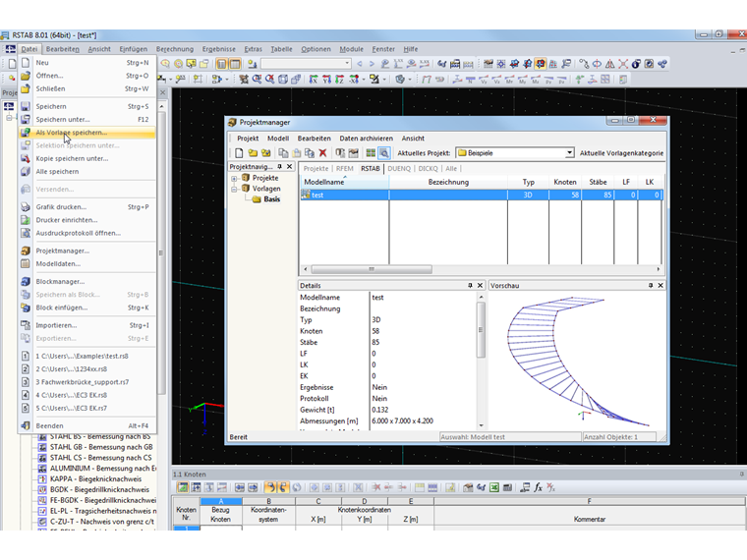Click the view in Y direction icon
Viewport: 747px width, 560px height.
point(326,79)
